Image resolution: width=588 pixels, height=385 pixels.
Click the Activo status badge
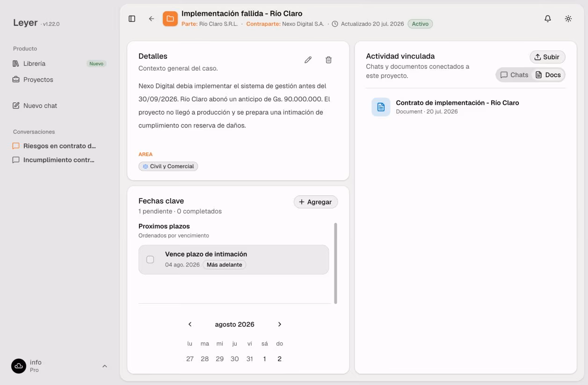420,24
